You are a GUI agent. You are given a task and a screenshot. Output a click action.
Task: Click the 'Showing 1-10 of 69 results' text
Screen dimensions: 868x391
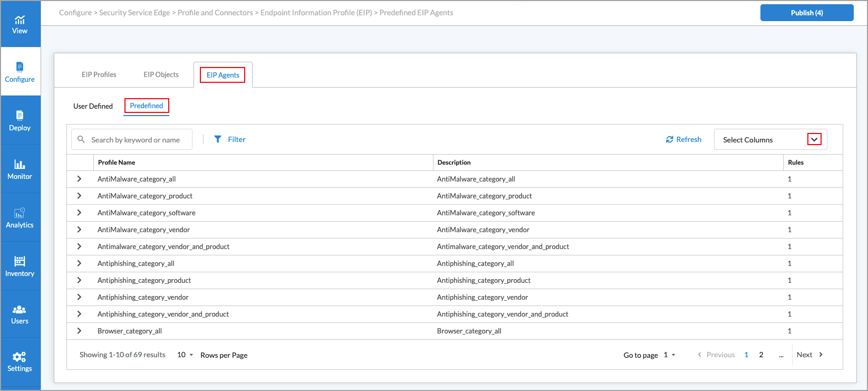click(x=122, y=355)
